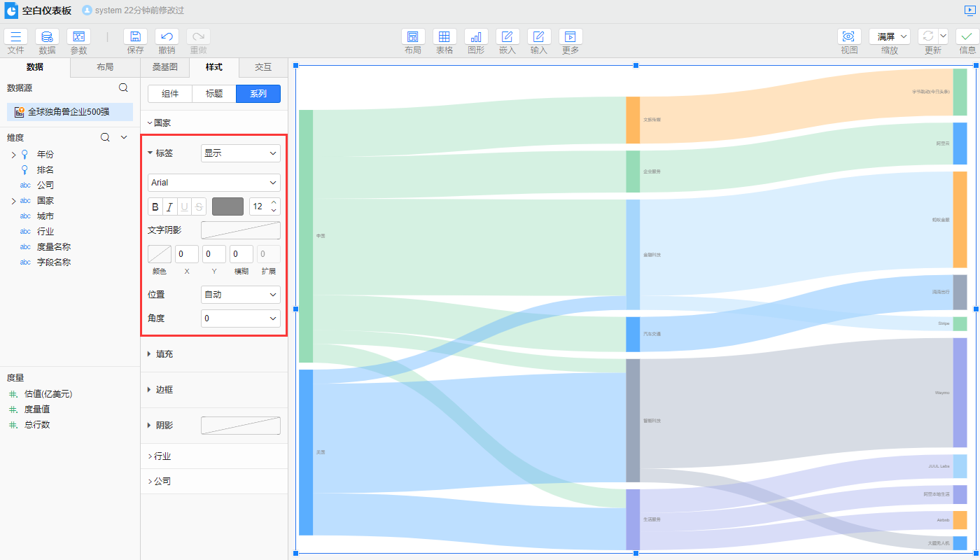This screenshot has width=980, height=560.
Task: Click the preview play icon at top right
Action: point(969,10)
